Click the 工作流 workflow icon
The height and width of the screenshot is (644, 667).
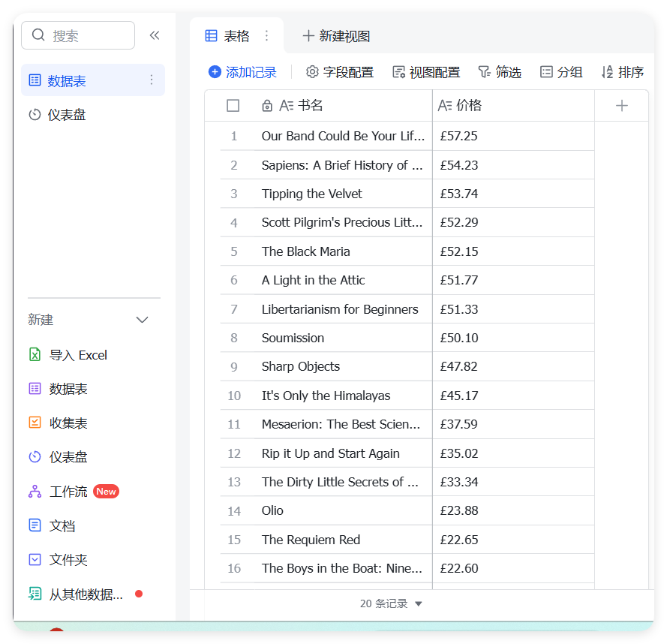coord(35,491)
